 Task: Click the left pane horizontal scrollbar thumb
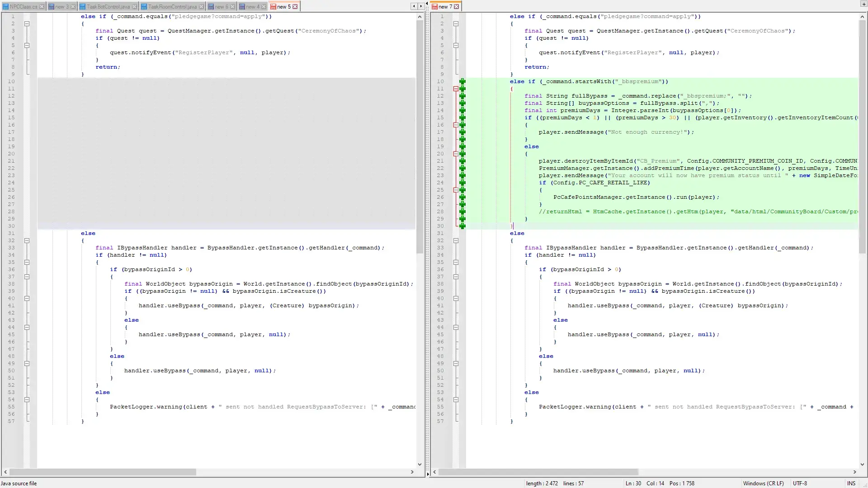(x=103, y=472)
